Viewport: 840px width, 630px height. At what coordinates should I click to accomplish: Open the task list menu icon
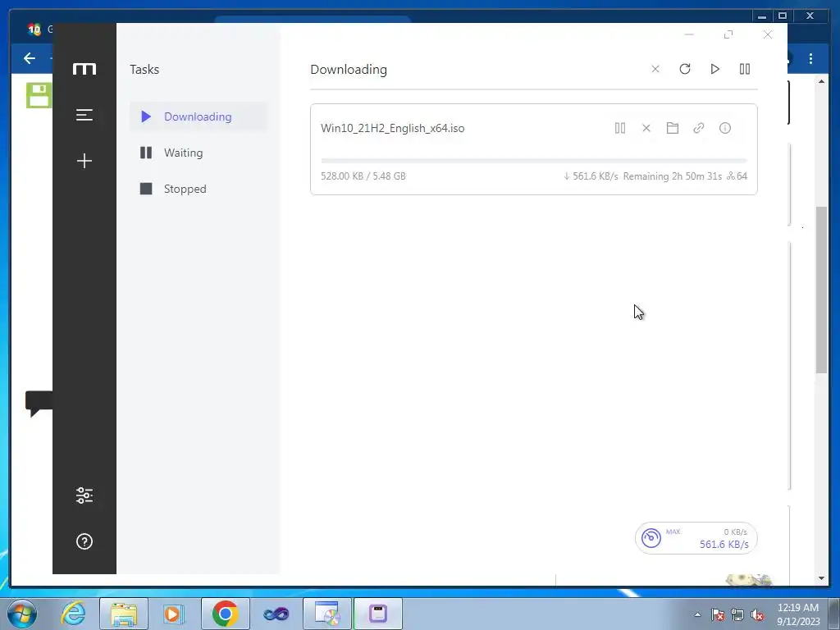pos(84,115)
